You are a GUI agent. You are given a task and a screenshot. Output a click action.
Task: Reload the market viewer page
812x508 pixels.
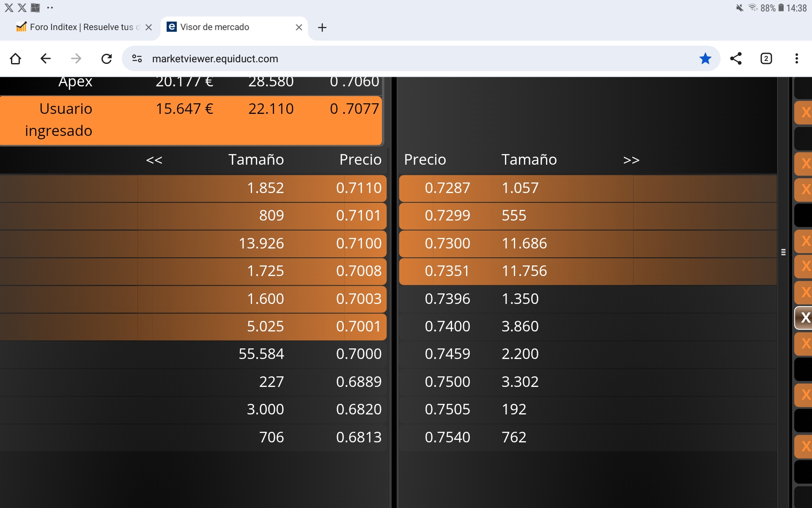(x=107, y=58)
